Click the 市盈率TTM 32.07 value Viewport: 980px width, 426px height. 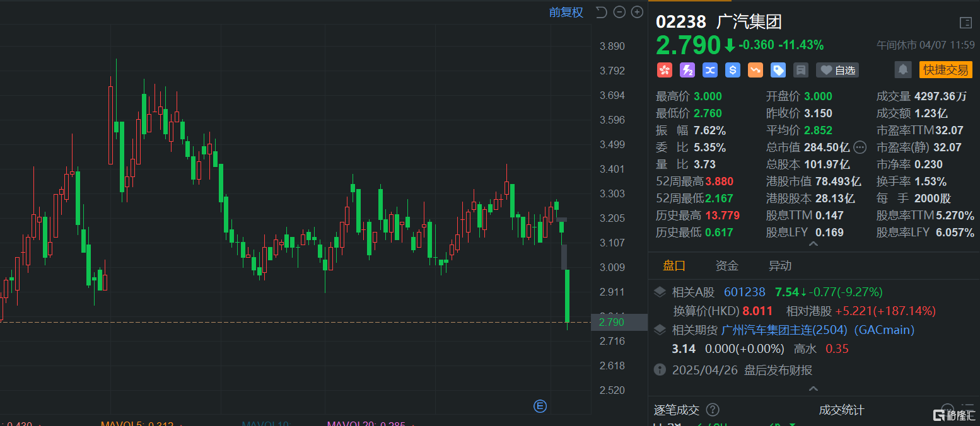(948, 130)
